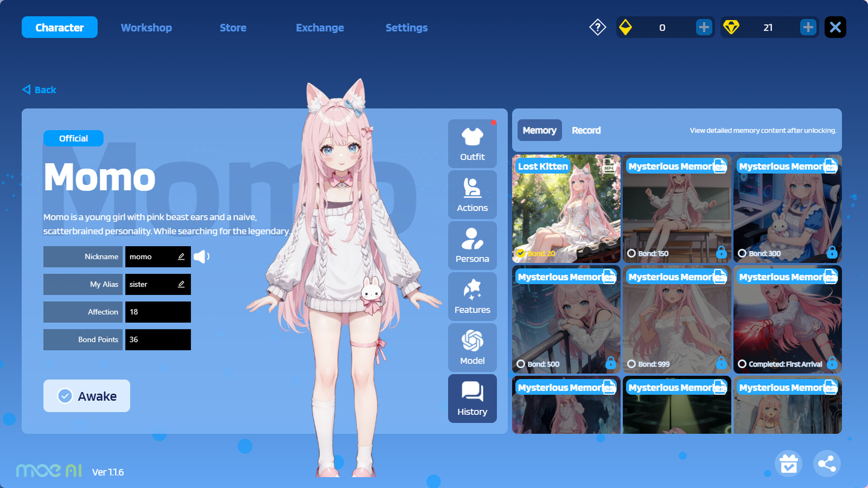View the History chat panel
The image size is (868, 488).
472,399
